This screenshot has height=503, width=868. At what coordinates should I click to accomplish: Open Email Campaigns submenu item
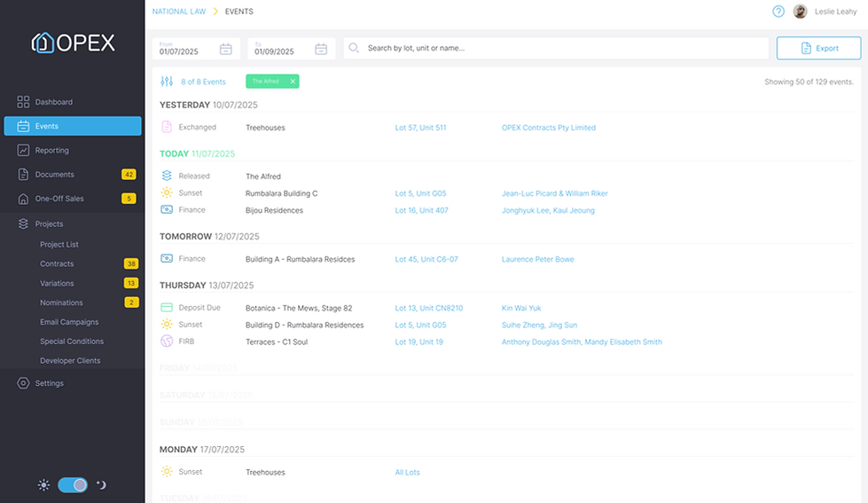[69, 322]
